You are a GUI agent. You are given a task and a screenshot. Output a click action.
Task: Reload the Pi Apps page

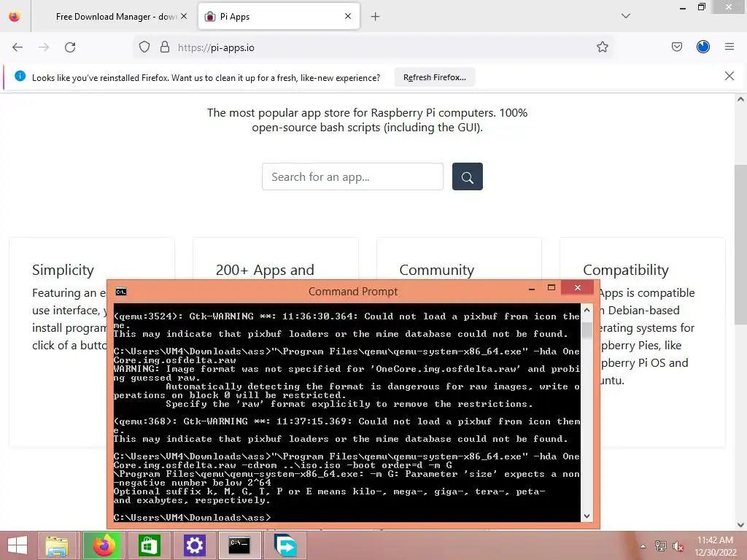tap(70, 47)
